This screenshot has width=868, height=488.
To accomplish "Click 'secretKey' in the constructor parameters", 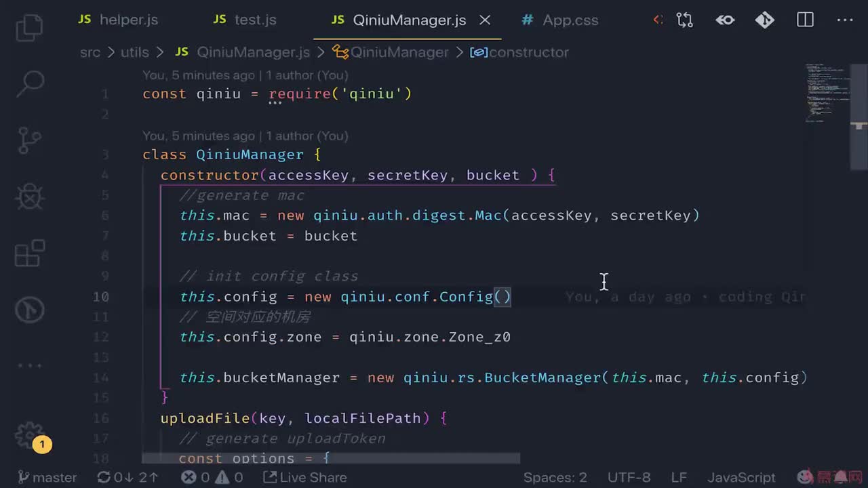I will pos(408,175).
